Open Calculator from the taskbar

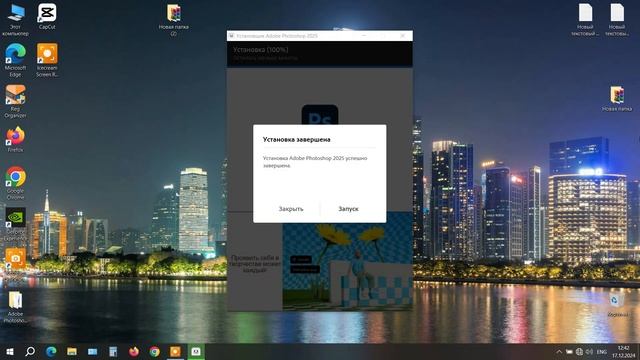pos(113,351)
